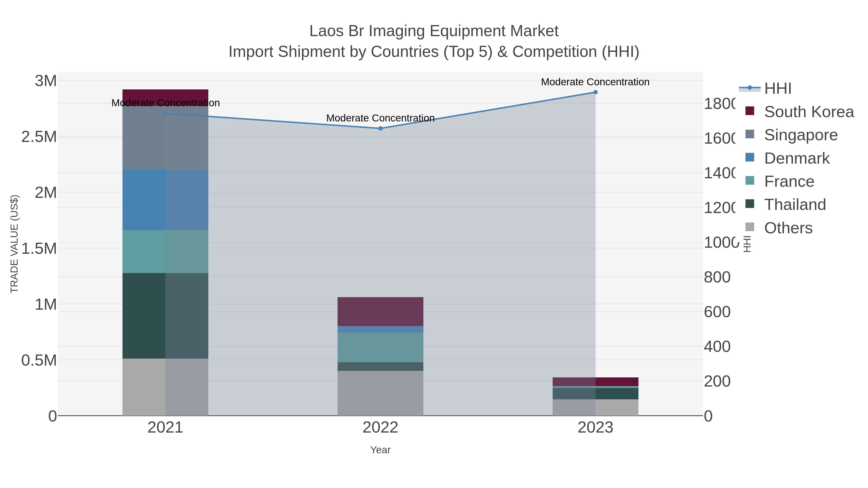Click the Denmark blue legend swatch
The height and width of the screenshot is (488, 868).
[750, 157]
